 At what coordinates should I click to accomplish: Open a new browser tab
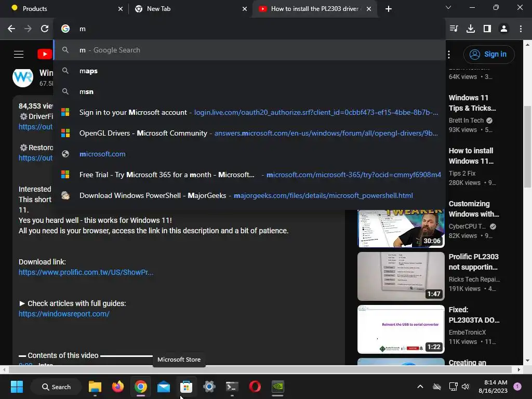(x=389, y=9)
